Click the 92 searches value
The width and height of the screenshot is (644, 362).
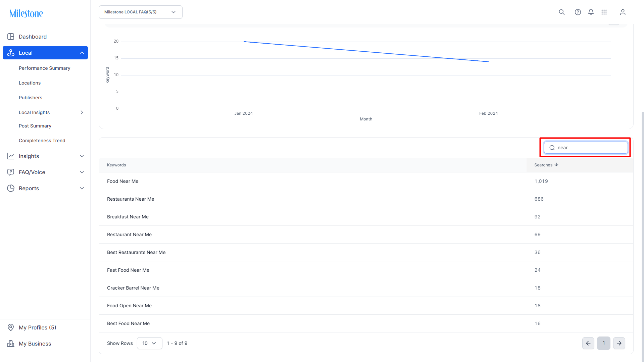tap(537, 217)
